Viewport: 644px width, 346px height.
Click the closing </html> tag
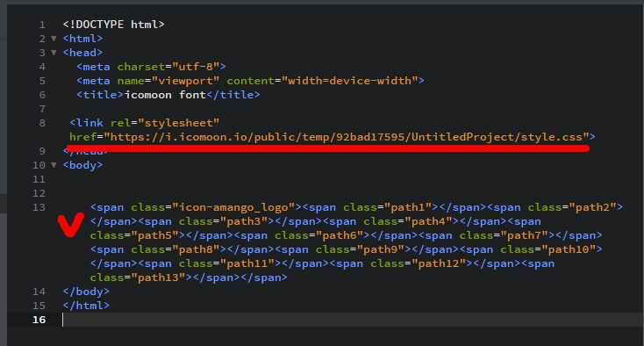pos(86,306)
